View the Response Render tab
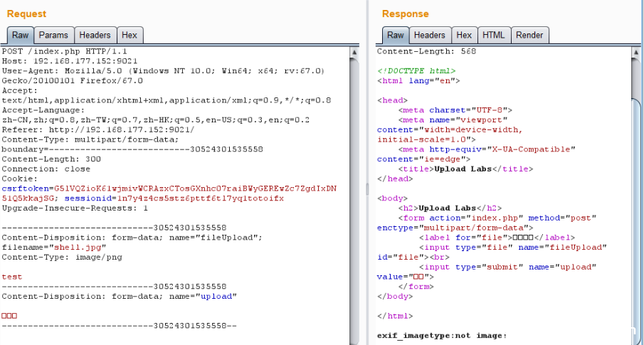Image resolution: width=644 pixels, height=345 pixels. (x=529, y=35)
